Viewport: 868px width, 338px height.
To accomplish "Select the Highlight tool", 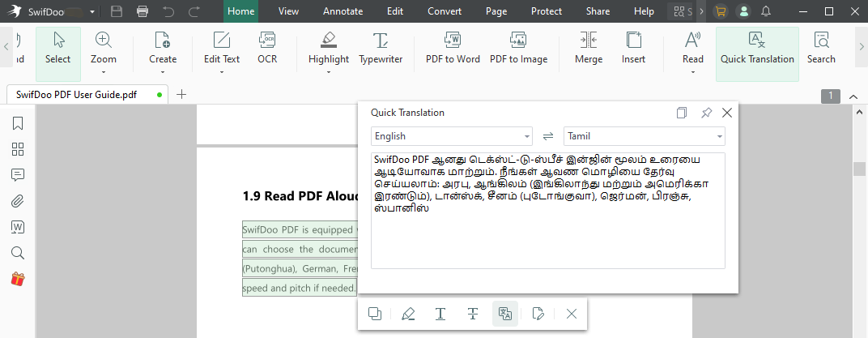I will click(x=329, y=48).
